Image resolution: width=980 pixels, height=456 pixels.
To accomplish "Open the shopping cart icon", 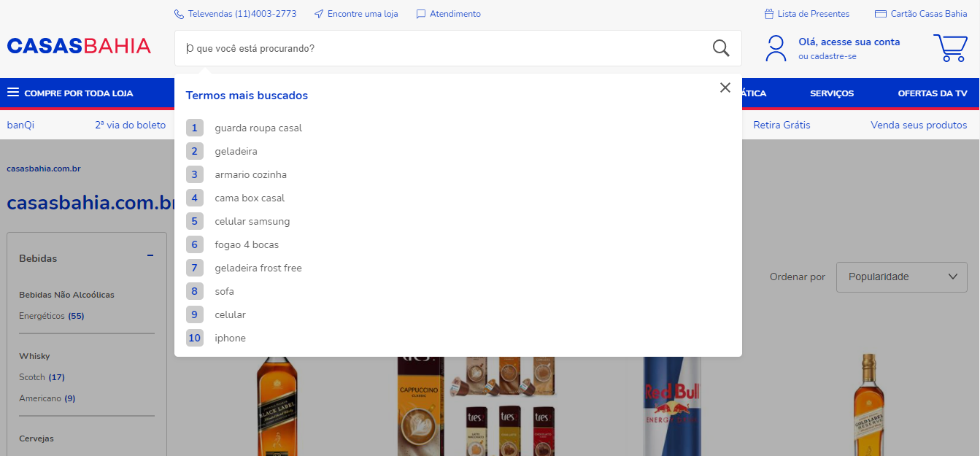I will pyautogui.click(x=950, y=48).
